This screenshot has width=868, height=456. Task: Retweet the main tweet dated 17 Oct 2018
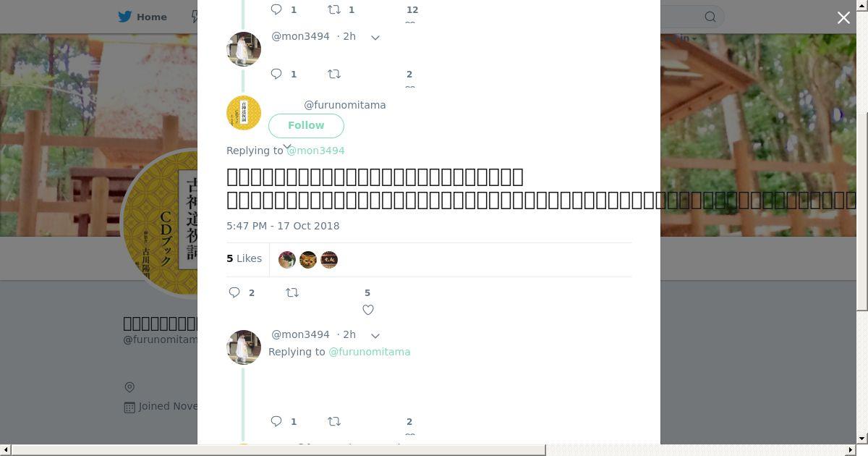point(292,292)
